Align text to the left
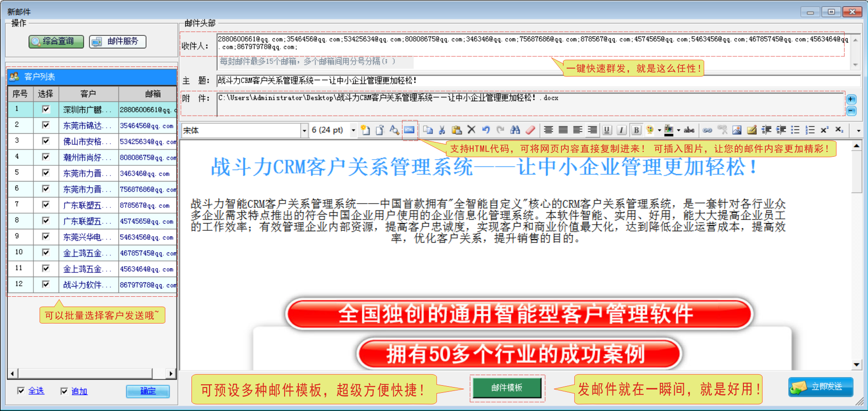The image size is (868, 411). click(578, 130)
